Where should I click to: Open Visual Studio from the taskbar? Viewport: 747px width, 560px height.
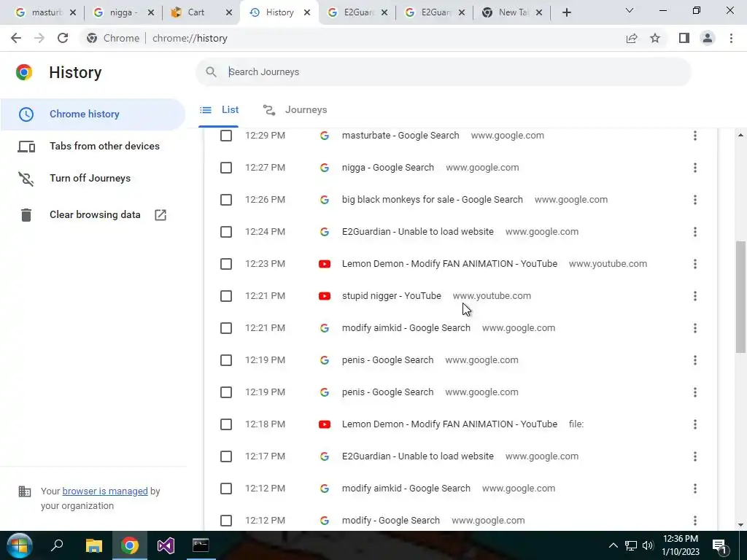click(x=166, y=545)
